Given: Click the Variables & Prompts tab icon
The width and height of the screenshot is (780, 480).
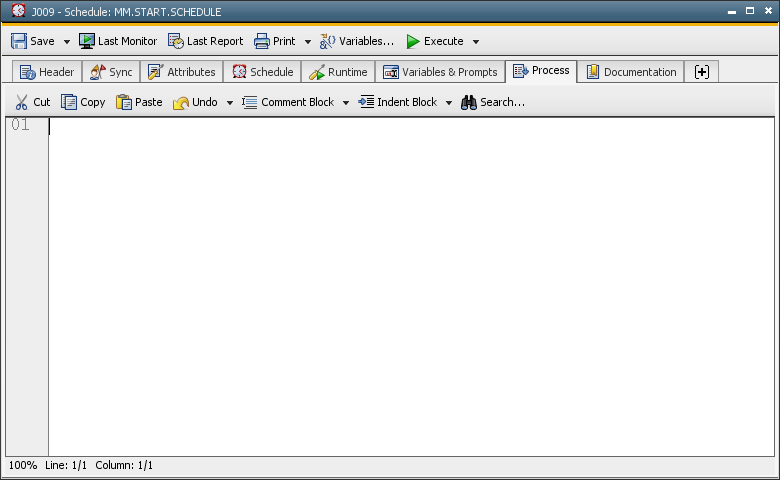Looking at the screenshot, I should click(x=390, y=72).
